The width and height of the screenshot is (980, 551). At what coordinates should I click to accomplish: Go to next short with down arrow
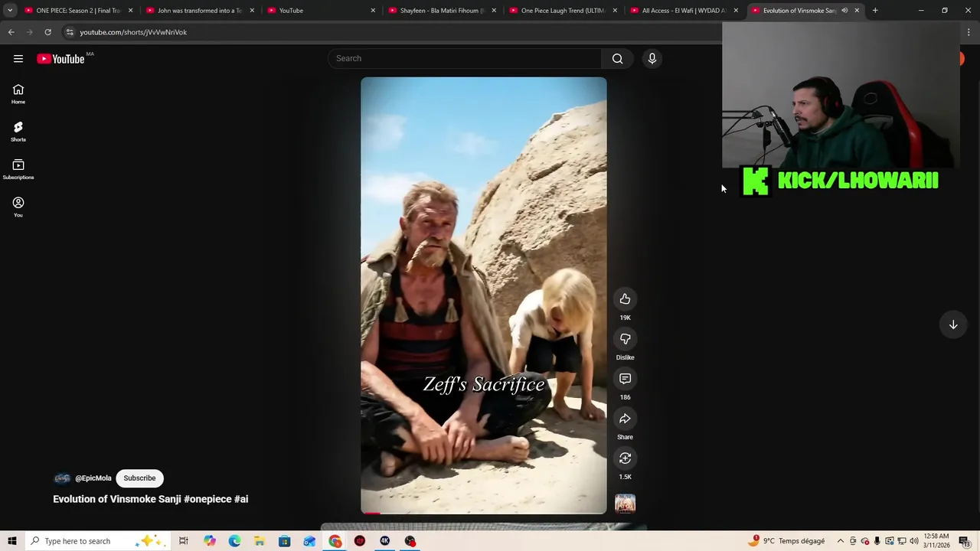coord(953,324)
